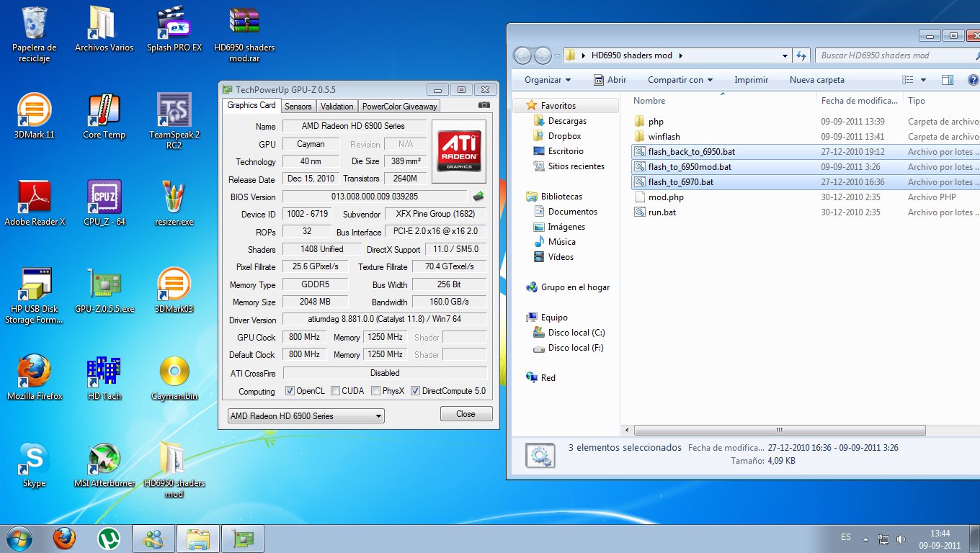Show hidden system tray icons arrow

865,538
